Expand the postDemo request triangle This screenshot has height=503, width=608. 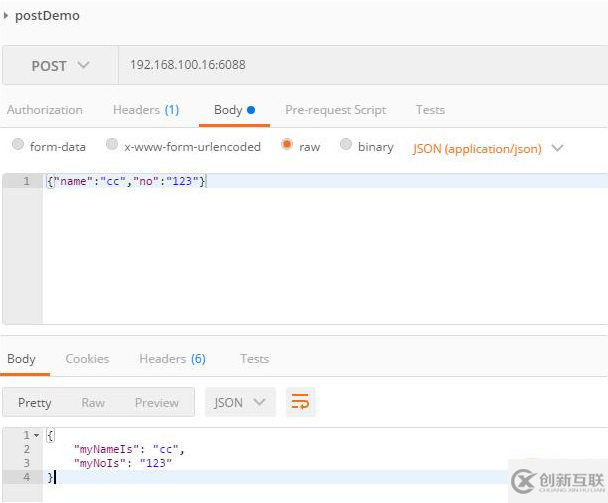[x=5, y=16]
